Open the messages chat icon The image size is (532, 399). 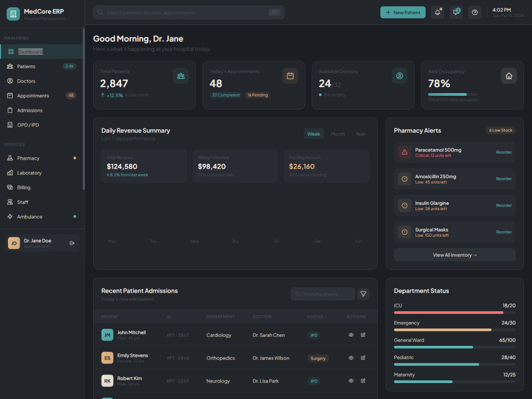456,13
